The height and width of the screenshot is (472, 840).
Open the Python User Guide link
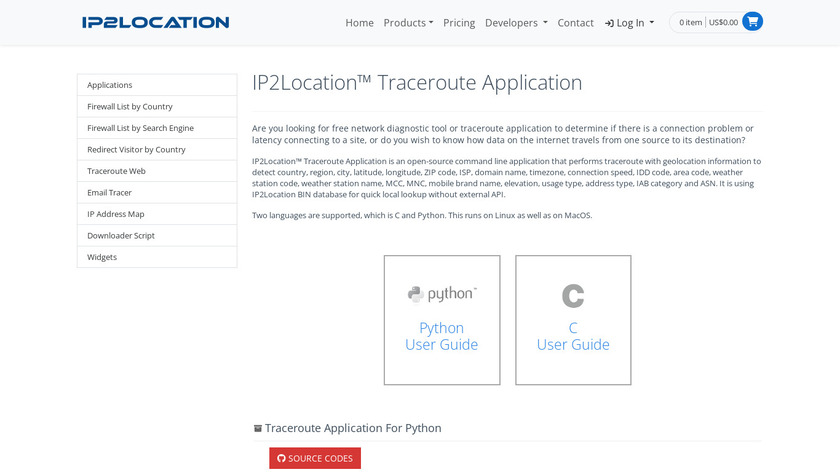pyautogui.click(x=441, y=336)
